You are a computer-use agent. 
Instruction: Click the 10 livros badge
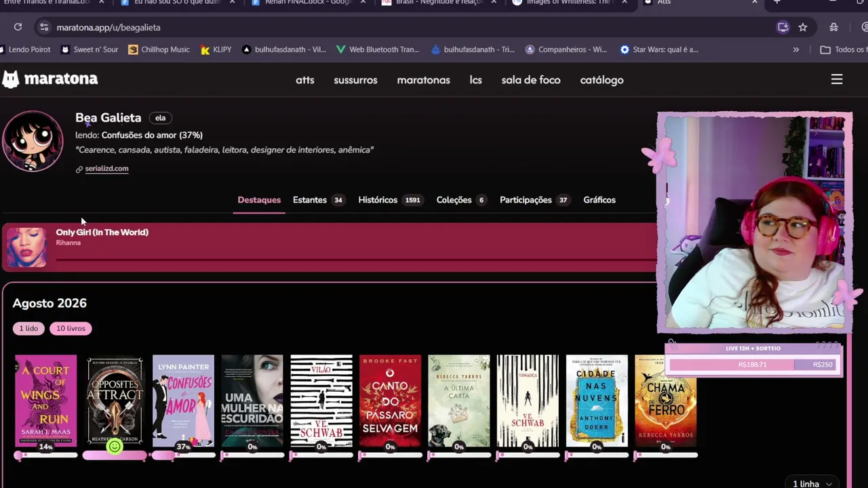[71, 328]
